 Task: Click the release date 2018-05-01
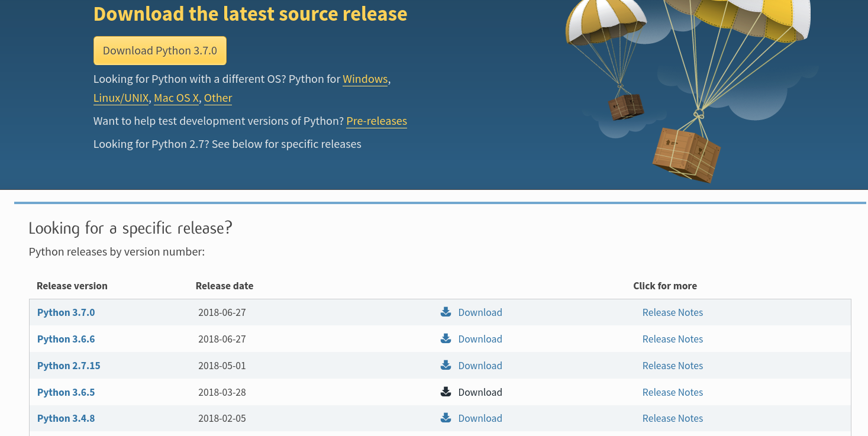tap(222, 366)
